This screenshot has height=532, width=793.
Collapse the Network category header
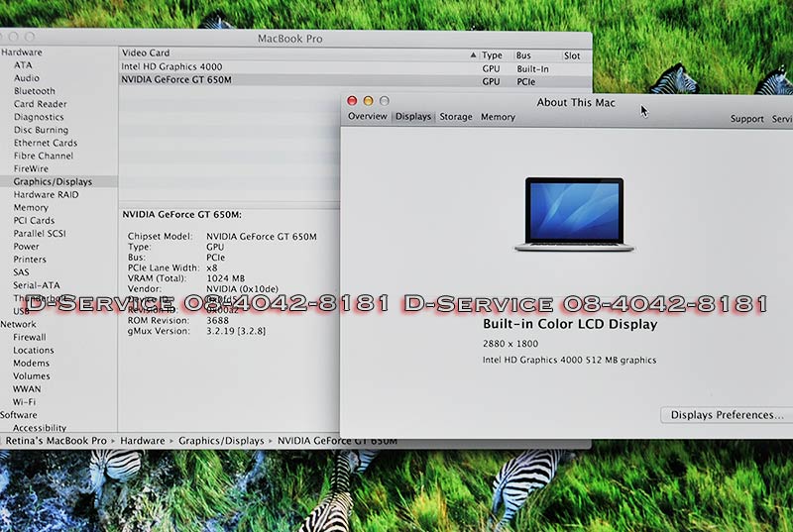[x=18, y=324]
